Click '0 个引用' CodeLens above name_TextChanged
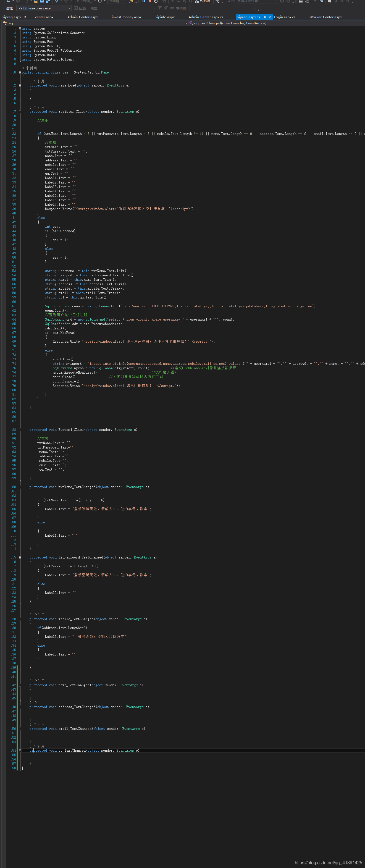The image size is (365, 868). click(37, 681)
